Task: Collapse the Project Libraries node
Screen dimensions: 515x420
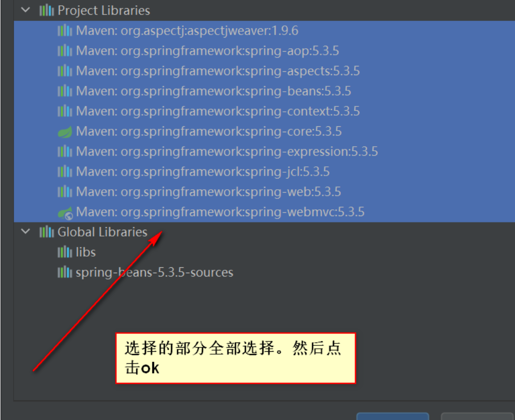Action: 25,10
